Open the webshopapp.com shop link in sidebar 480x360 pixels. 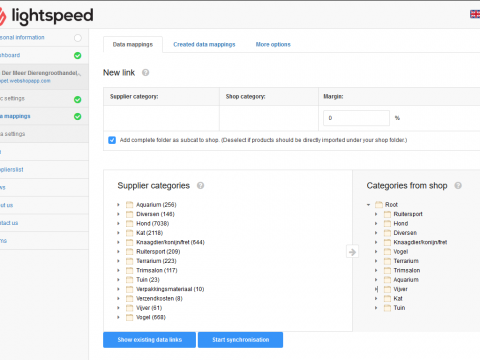[25, 81]
